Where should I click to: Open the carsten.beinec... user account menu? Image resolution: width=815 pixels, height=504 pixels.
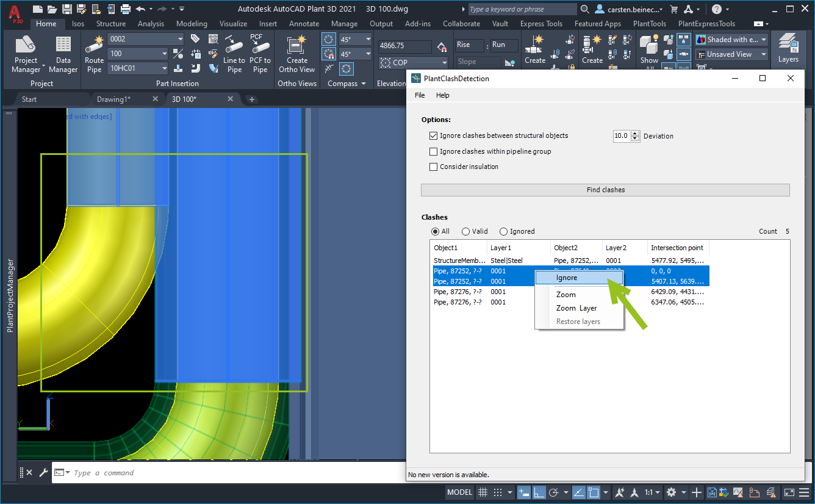[x=629, y=9]
